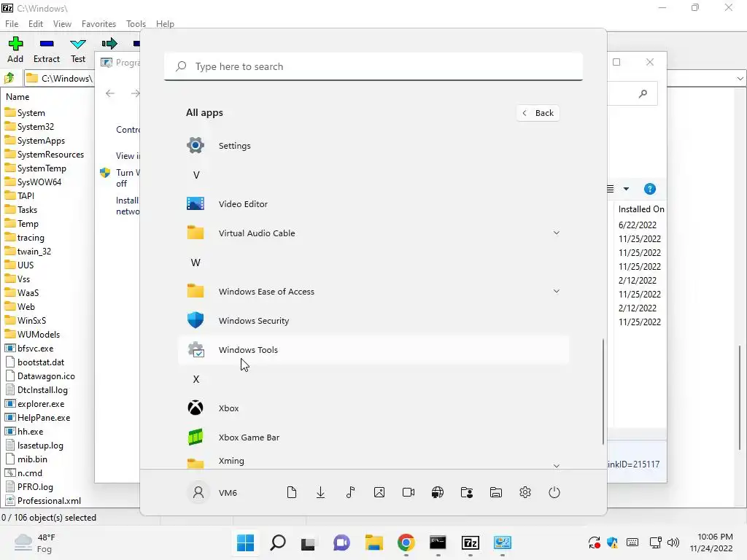Open the clock showing 10:06 PM

click(x=711, y=542)
